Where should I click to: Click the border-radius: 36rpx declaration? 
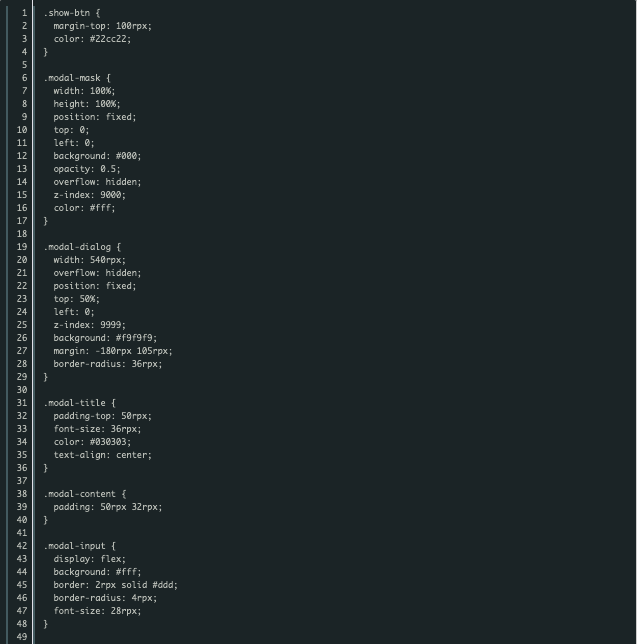108,363
